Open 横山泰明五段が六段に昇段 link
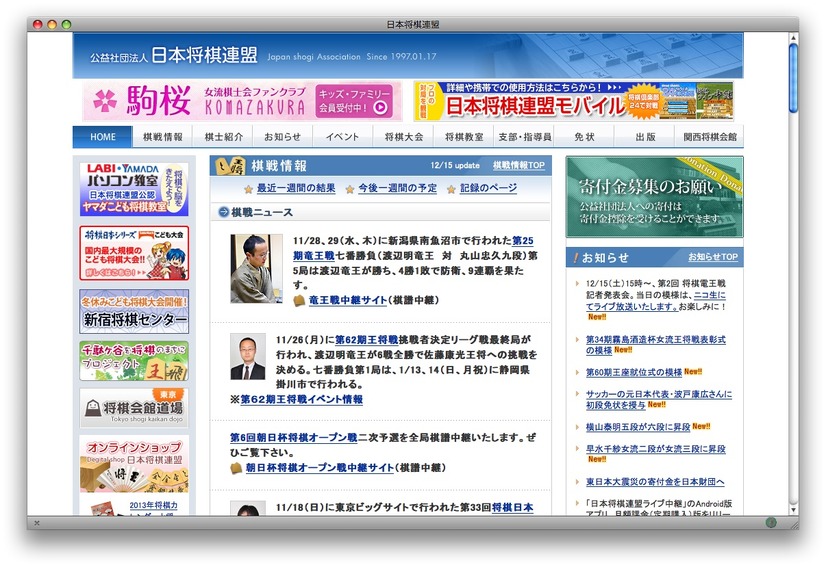 pos(638,427)
